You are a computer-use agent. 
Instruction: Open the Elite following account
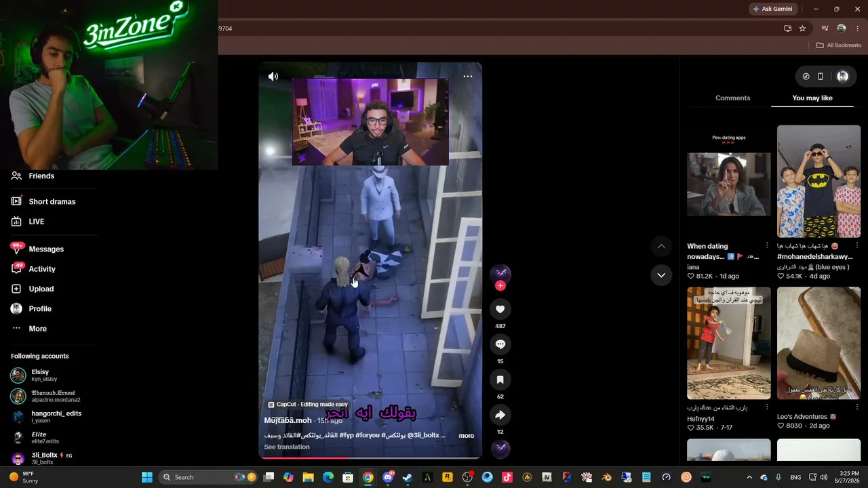coord(35,438)
